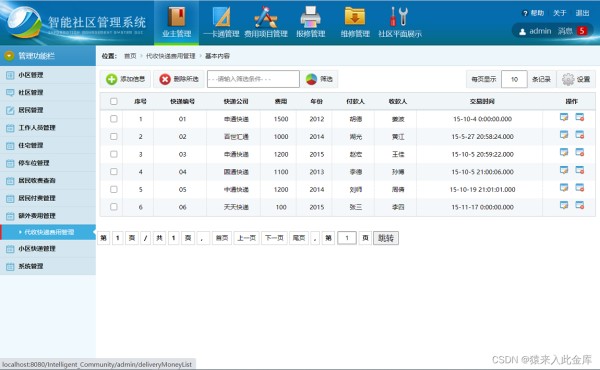Open the 业主管理 top navigation module
The image size is (600, 370).
click(176, 23)
